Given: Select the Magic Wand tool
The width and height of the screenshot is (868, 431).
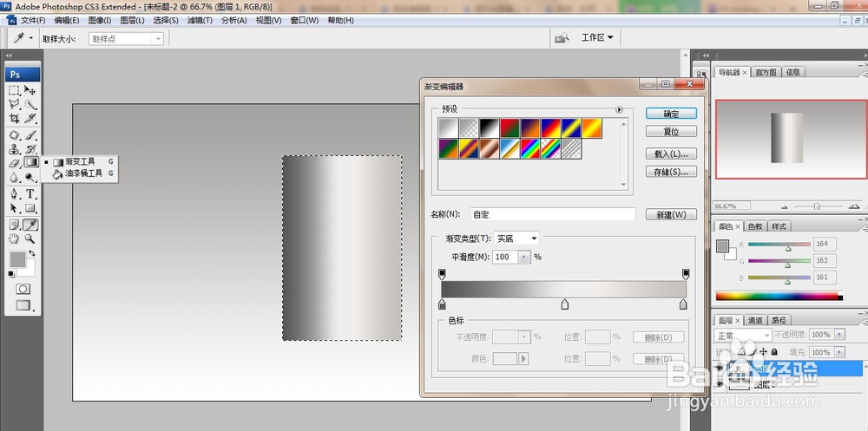Looking at the screenshot, I should tap(30, 104).
